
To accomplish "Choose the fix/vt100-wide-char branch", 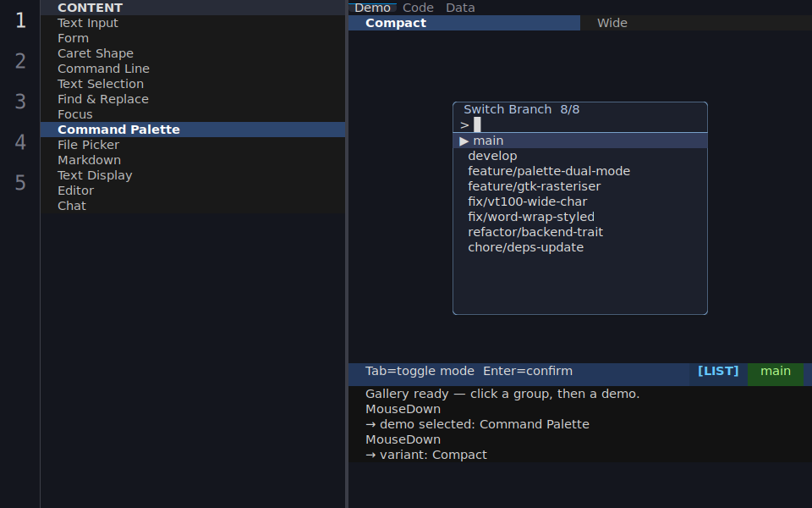I will click(x=580, y=202).
